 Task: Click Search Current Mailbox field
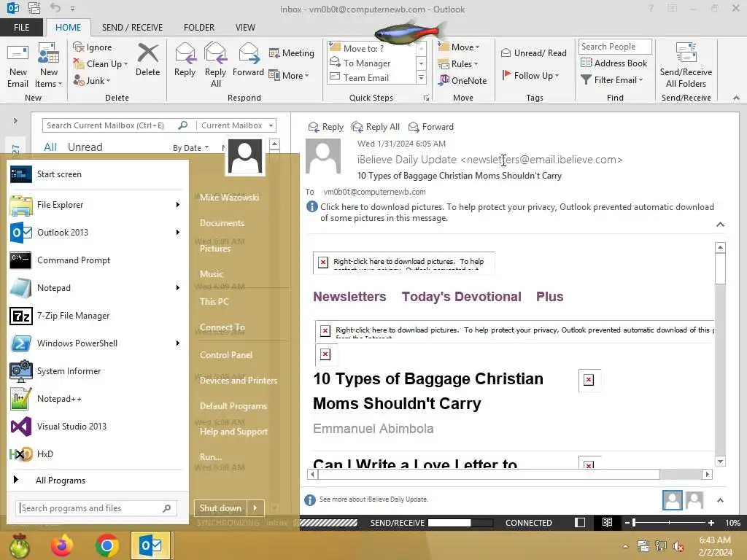click(x=111, y=125)
